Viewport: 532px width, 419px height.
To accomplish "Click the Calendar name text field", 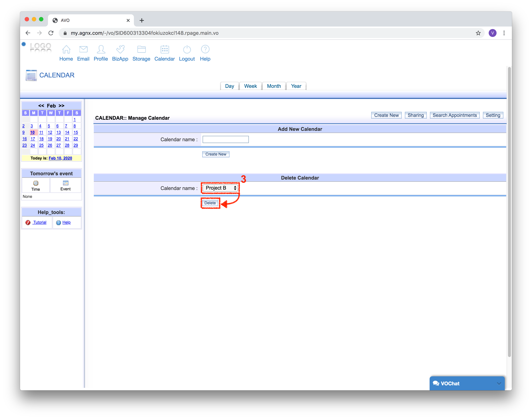I will 225,140.
